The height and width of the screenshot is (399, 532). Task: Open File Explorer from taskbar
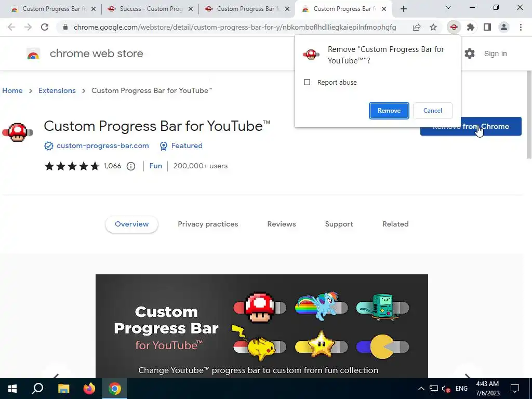point(63,389)
